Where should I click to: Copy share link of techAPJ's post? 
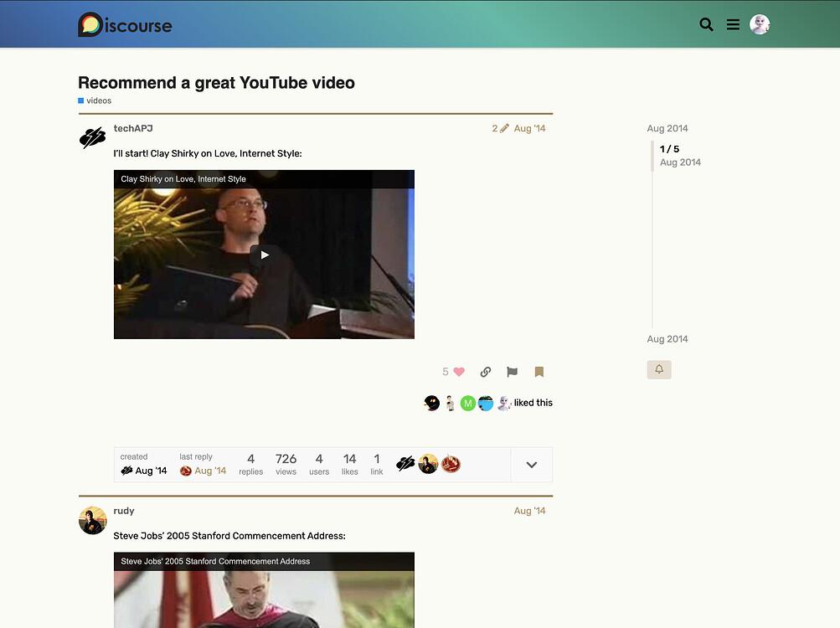tap(486, 372)
